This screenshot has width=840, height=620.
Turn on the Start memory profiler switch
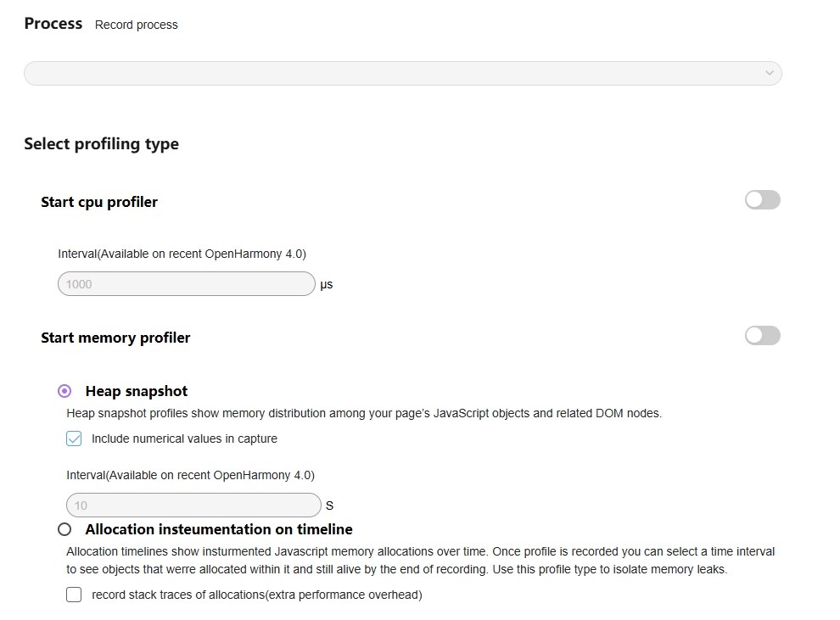(x=762, y=336)
